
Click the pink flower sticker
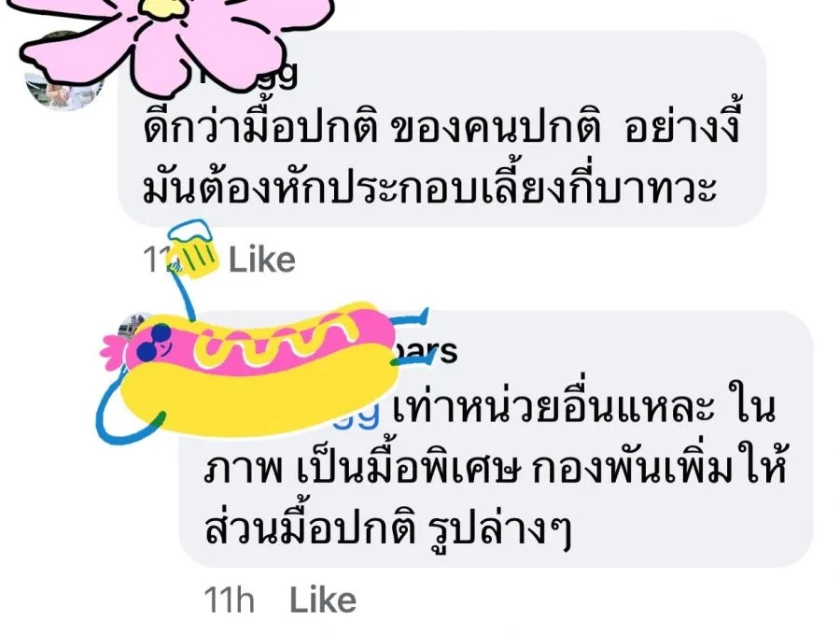click(x=176, y=43)
